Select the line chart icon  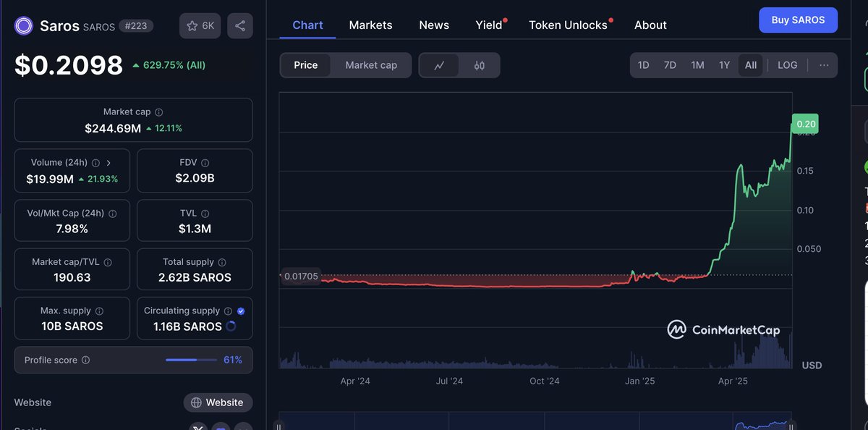438,65
